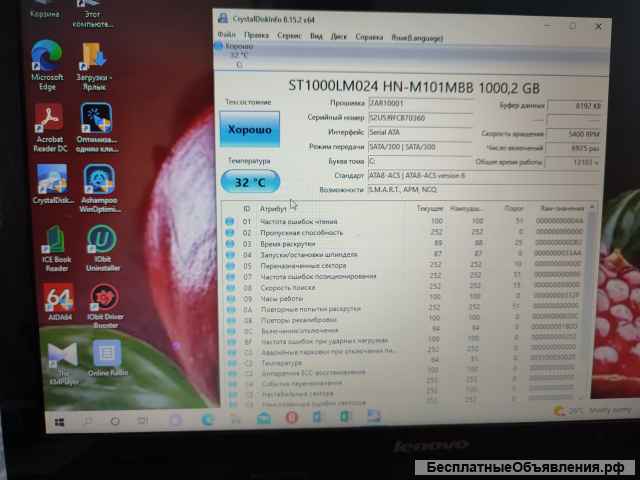Screen dimensions: 640x480
Task: Open the Файл menu
Action: (x=227, y=35)
